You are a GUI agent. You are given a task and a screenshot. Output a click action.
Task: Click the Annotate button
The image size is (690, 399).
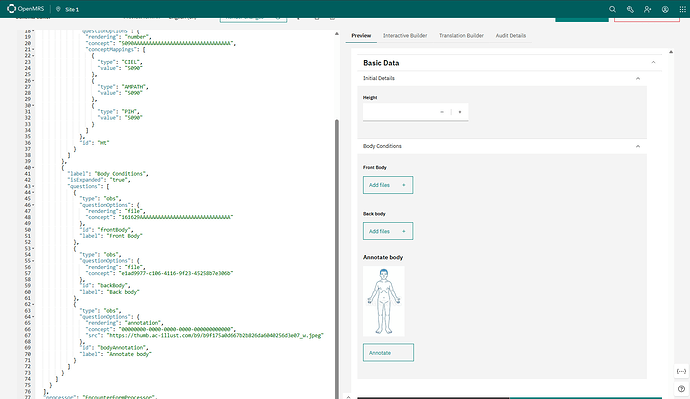pyautogui.click(x=388, y=353)
